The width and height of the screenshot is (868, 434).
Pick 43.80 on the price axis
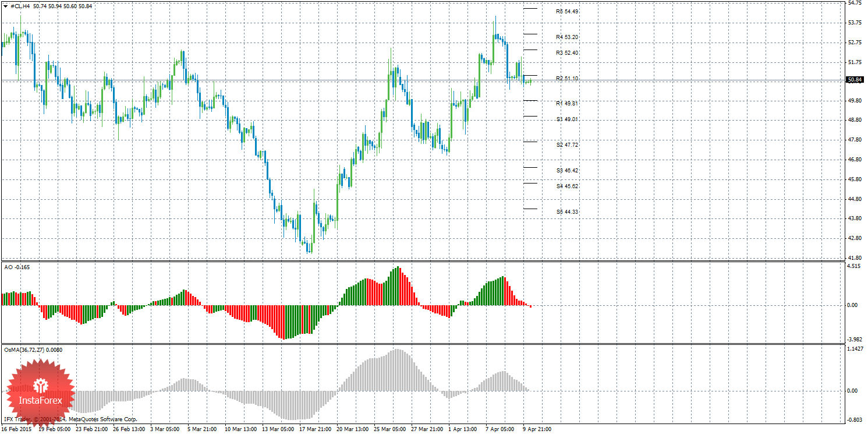(x=855, y=218)
